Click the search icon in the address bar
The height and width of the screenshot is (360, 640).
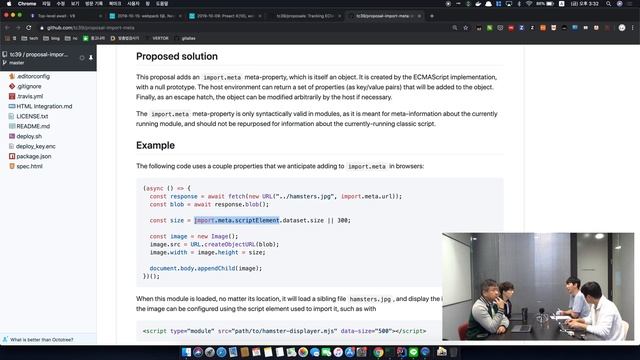pyautogui.click(x=455, y=28)
